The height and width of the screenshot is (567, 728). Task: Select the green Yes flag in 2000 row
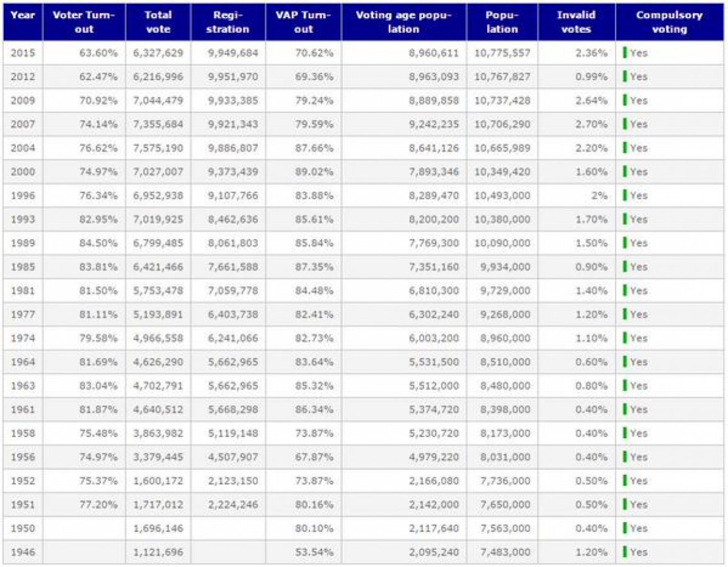(625, 172)
